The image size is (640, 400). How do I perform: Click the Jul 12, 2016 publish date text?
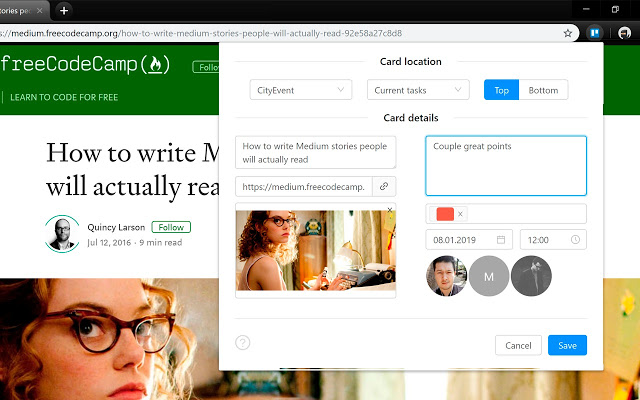click(x=109, y=242)
